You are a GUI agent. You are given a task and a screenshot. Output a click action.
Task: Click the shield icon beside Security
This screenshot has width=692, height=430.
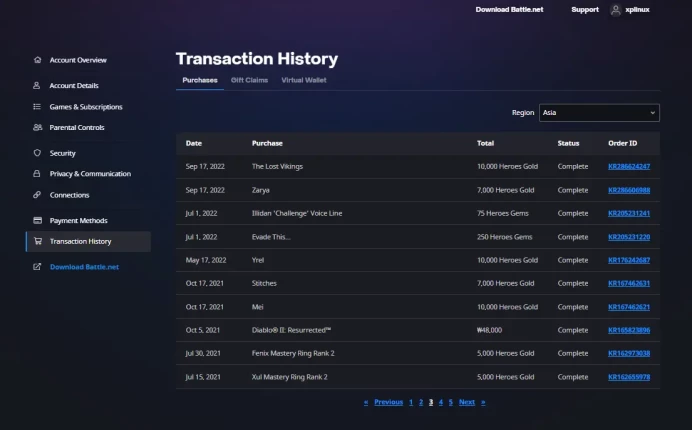(x=37, y=153)
